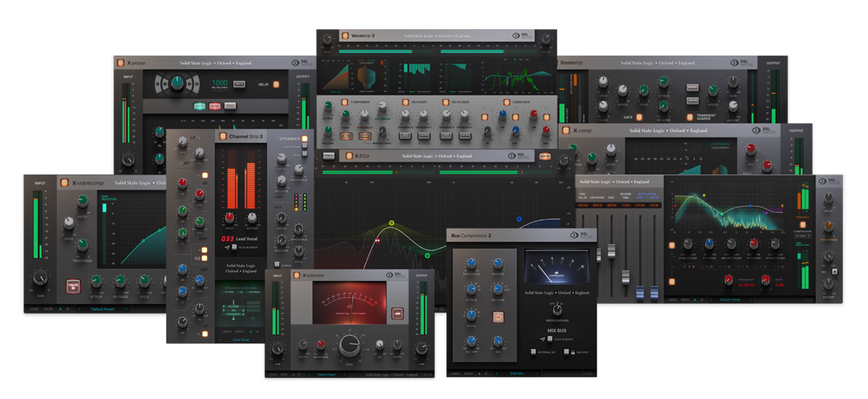The image size is (868, 399).
Task: Click the Size fader handle in the reverb plug-in
Action: (611, 251)
